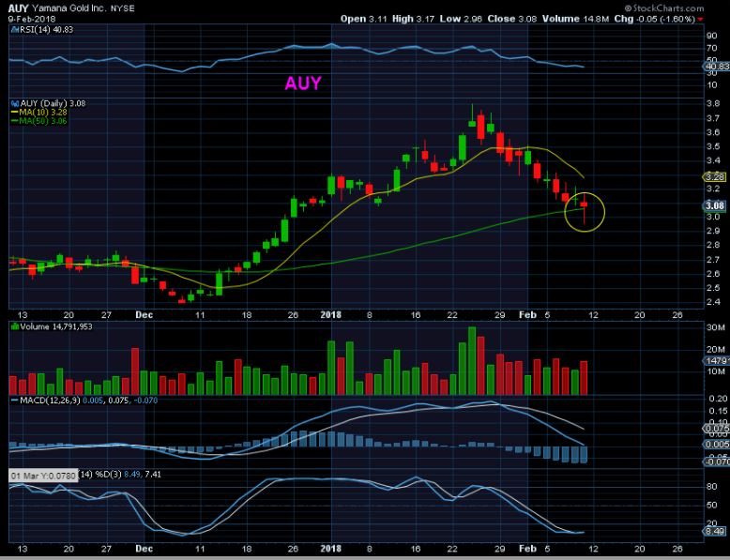Click the 0.075 MACD signal axis tag

pos(716,429)
